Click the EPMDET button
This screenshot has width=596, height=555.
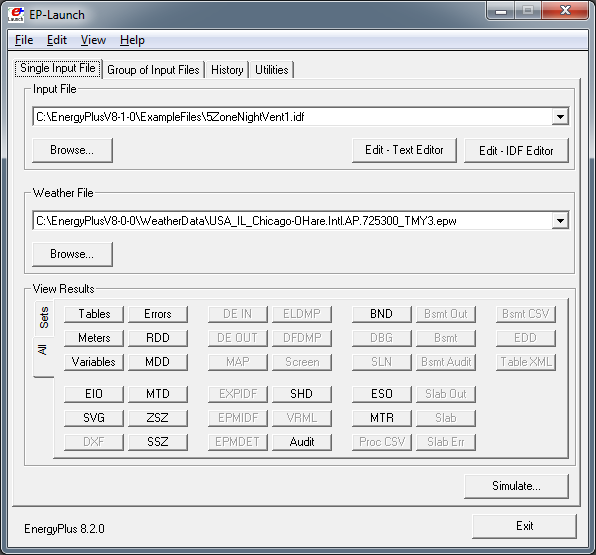click(x=238, y=442)
